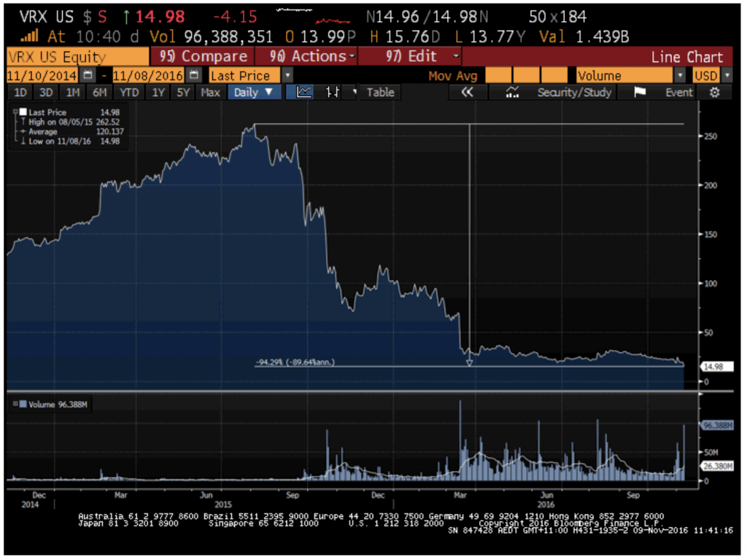Click the 50x184 bid-ask size text
This screenshot has width=747, height=560.
coord(557,17)
